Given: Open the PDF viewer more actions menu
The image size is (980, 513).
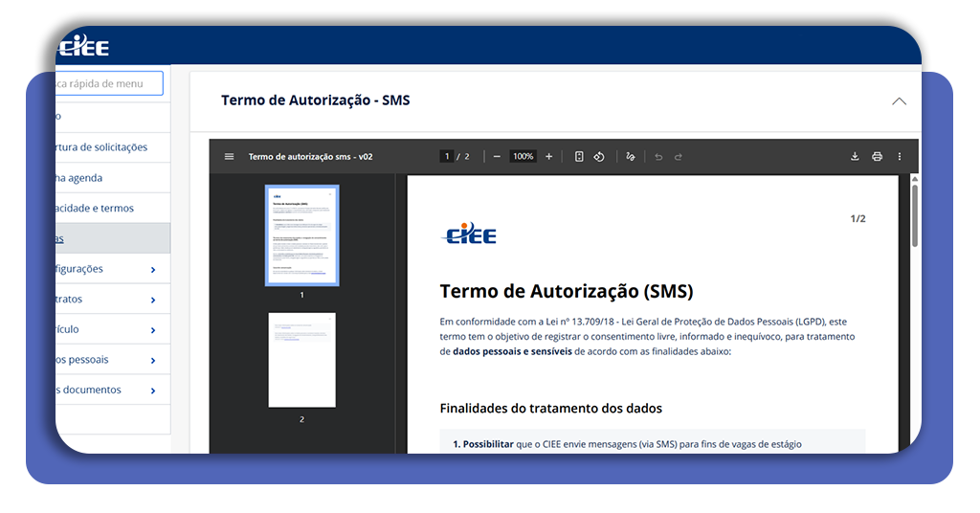Looking at the screenshot, I should (900, 157).
